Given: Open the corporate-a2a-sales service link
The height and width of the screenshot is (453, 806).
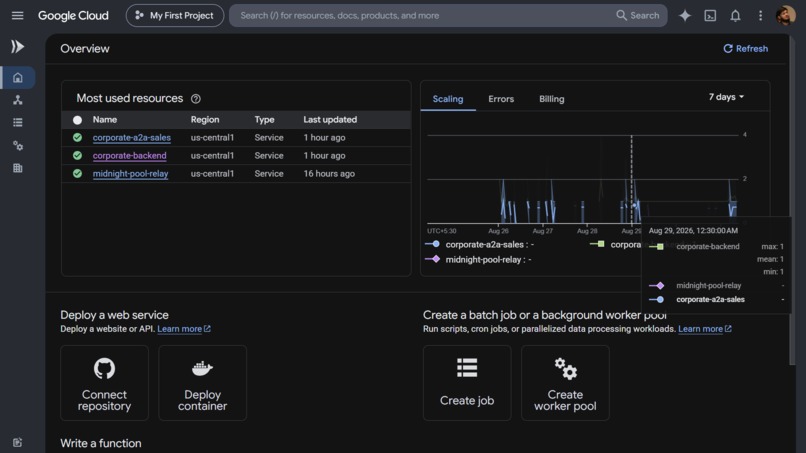Looking at the screenshot, I should [x=132, y=137].
